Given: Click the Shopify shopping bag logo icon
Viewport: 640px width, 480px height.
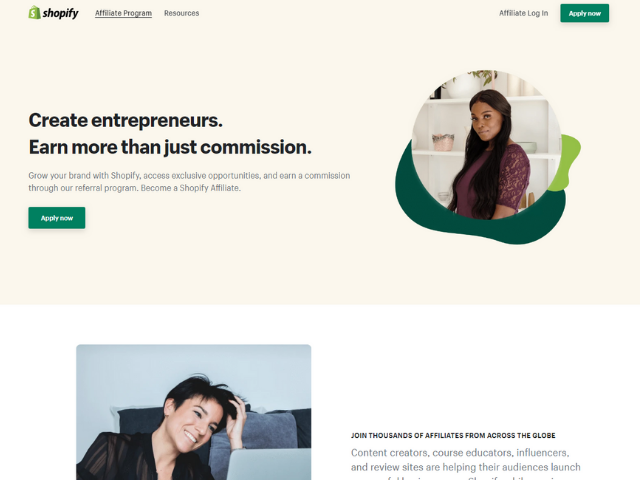Looking at the screenshot, I should tap(34, 13).
